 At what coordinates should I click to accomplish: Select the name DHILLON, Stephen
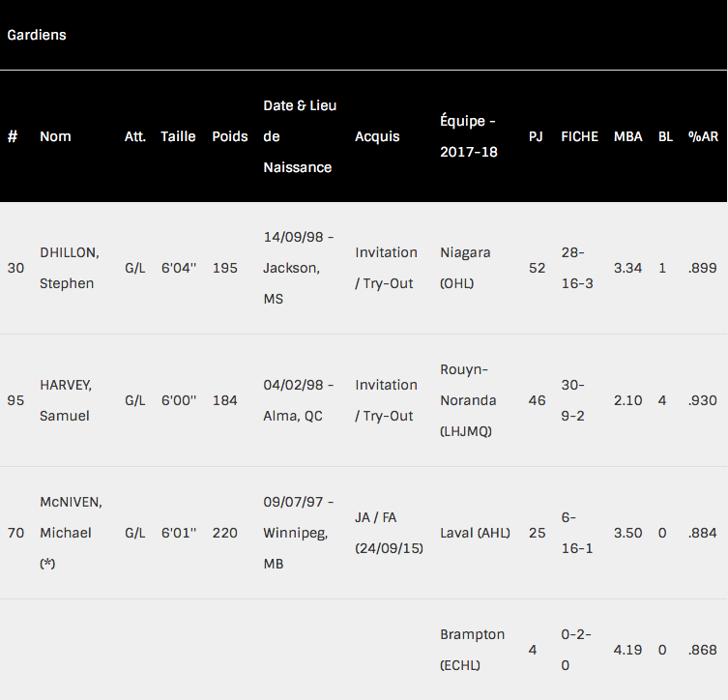click(70, 268)
